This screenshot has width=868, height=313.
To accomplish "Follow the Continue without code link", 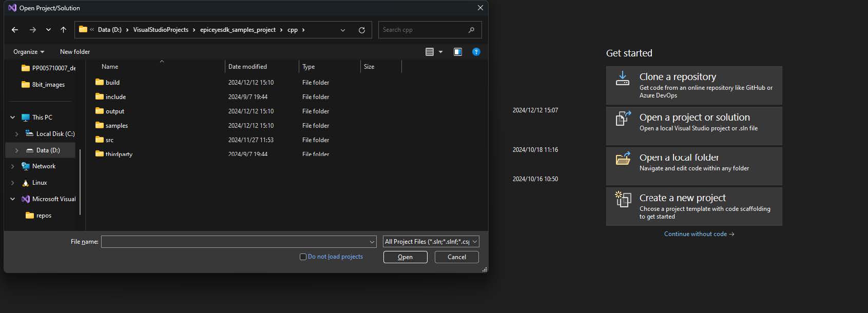I will pyautogui.click(x=699, y=234).
